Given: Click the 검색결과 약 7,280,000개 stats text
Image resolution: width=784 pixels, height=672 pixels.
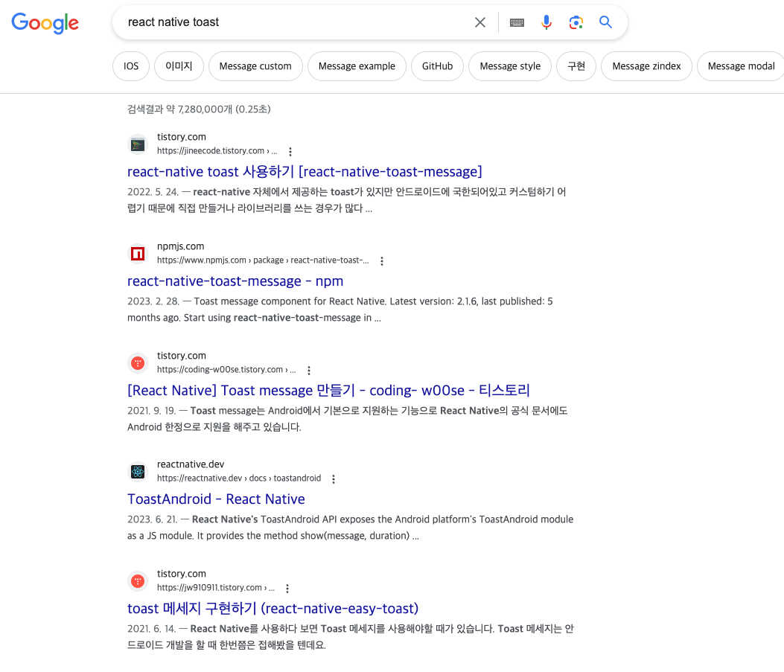Looking at the screenshot, I should (x=199, y=109).
